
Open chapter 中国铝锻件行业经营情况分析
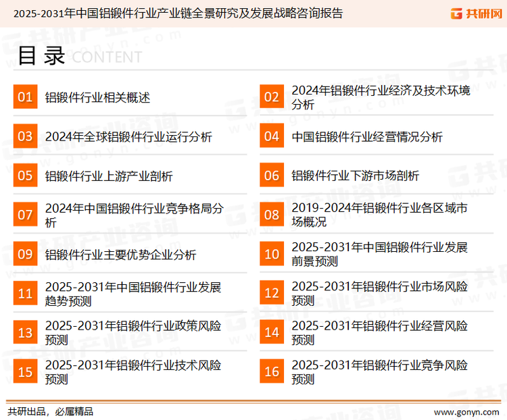point(367,136)
